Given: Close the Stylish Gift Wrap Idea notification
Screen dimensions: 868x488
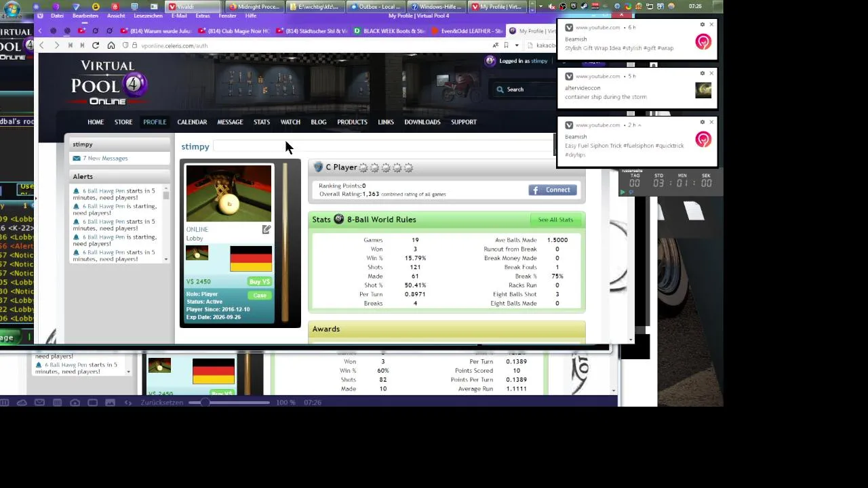Looking at the screenshot, I should (x=711, y=24).
